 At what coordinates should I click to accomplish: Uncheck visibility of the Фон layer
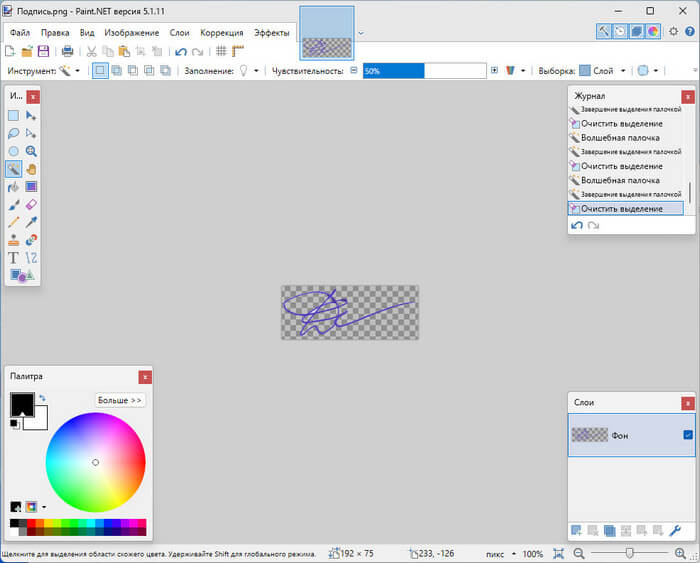pyautogui.click(x=688, y=434)
